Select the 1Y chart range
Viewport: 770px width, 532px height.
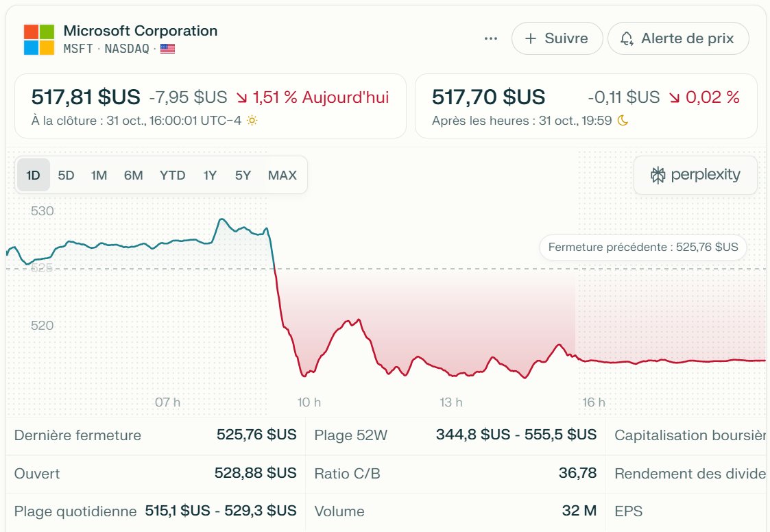(210, 176)
